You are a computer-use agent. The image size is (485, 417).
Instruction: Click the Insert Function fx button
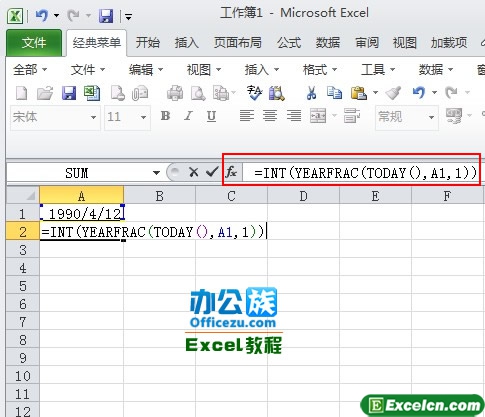231,172
